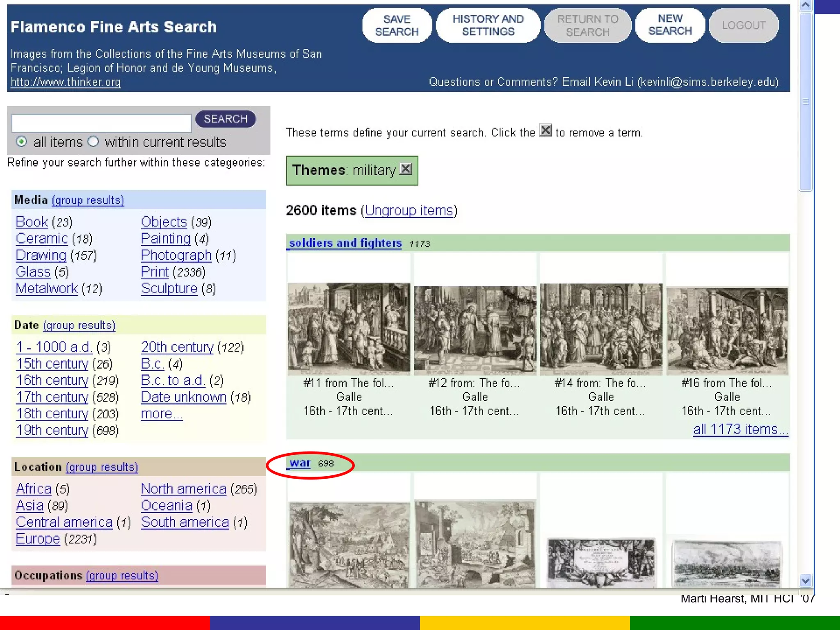Viewport: 840px width, 630px height.
Task: Click the search text field
Action: click(101, 123)
